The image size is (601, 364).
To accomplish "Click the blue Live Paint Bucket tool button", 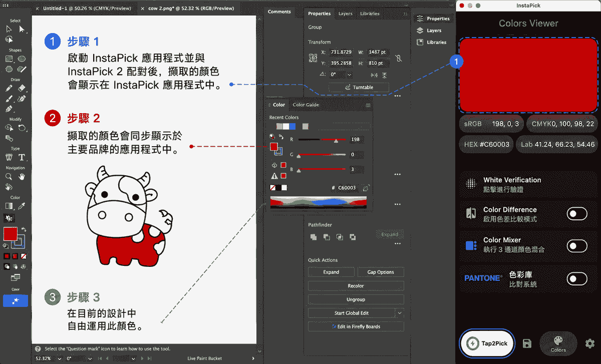I will (16, 300).
